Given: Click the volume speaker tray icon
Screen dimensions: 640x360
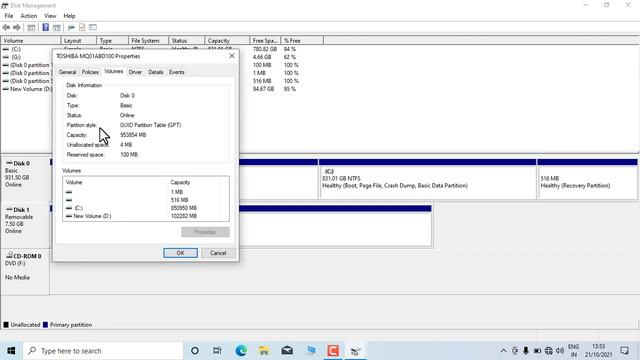Looking at the screenshot, I should [x=560, y=351].
